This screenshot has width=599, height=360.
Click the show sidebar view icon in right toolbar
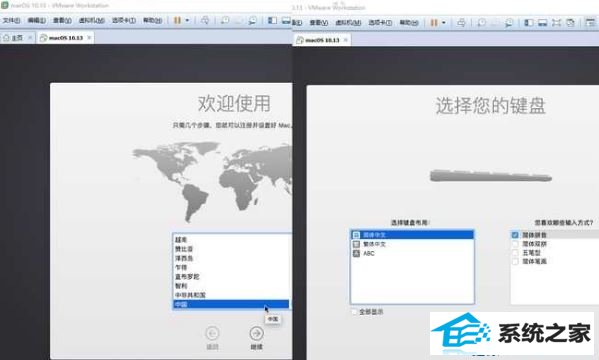(x=529, y=23)
